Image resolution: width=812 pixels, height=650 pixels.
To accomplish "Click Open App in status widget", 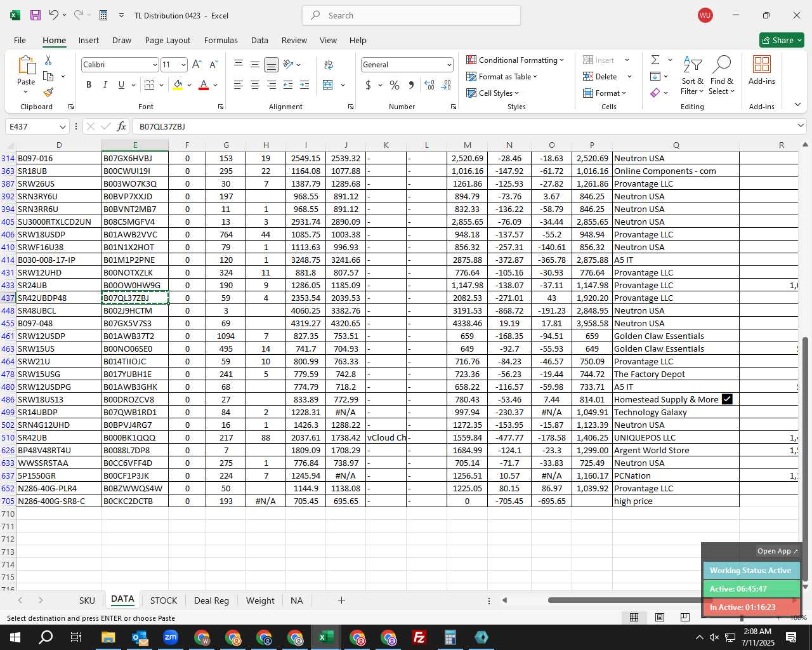I will (x=777, y=551).
